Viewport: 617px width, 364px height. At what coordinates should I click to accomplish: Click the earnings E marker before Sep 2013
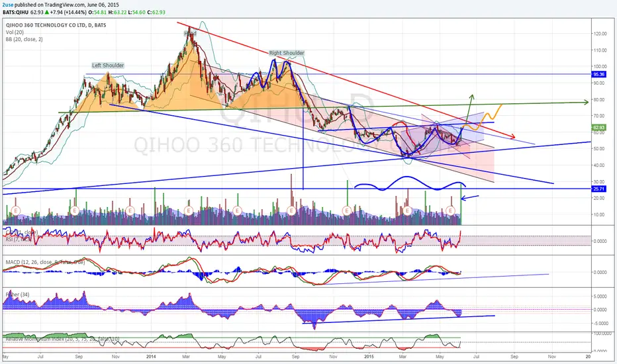(74, 210)
